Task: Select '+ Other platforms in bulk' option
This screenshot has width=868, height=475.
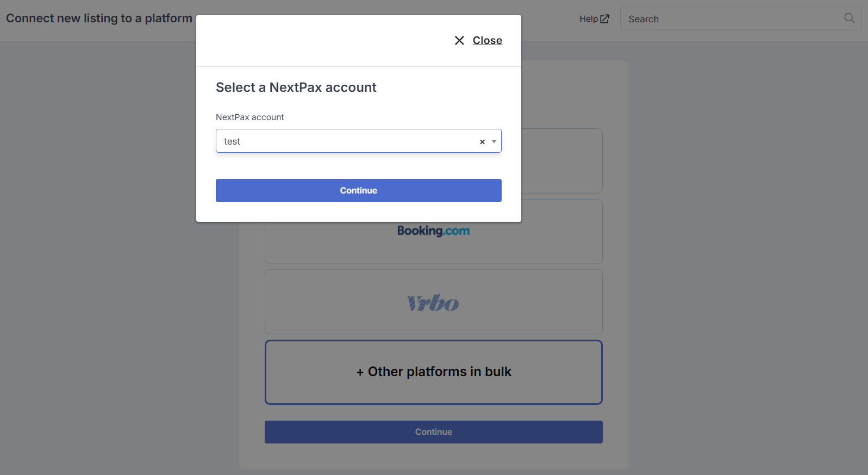Action: (x=434, y=372)
